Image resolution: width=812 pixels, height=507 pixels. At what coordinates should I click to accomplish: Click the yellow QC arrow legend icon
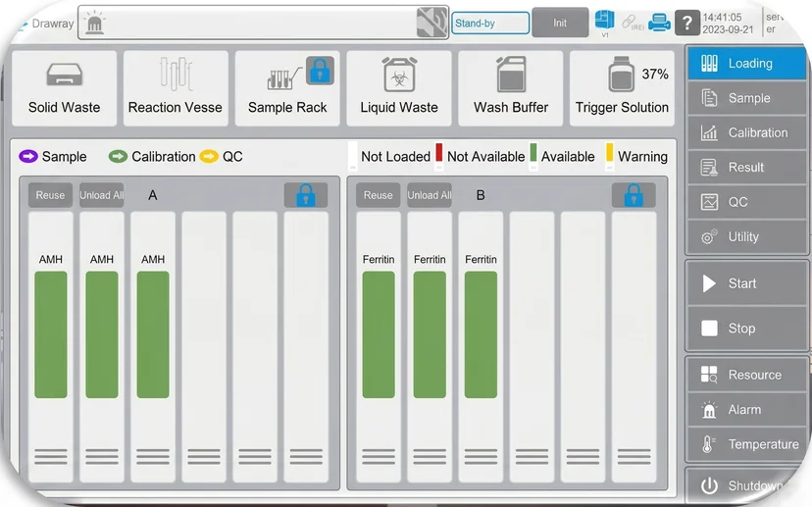click(209, 156)
